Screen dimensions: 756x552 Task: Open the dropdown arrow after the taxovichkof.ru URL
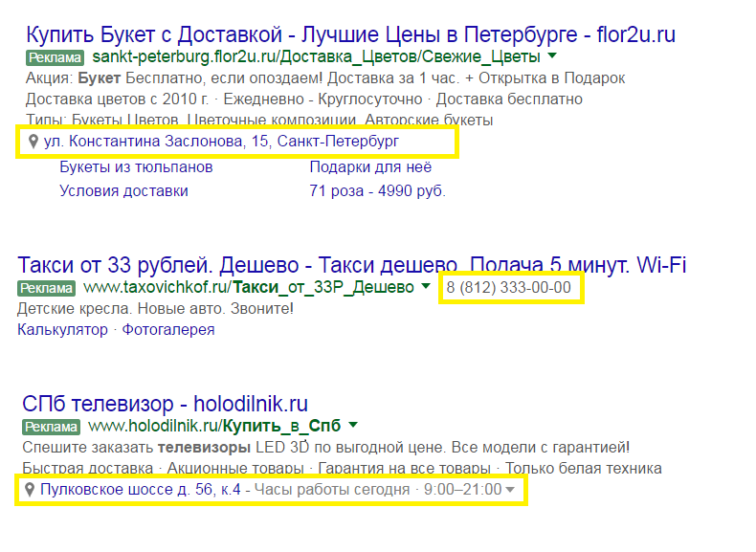click(x=425, y=287)
